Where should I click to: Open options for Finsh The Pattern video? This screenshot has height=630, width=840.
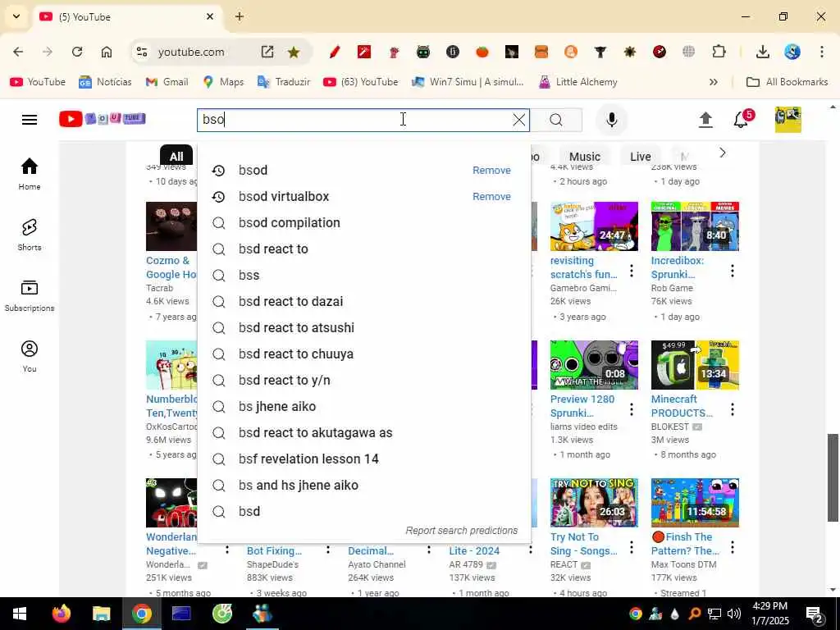(x=733, y=547)
